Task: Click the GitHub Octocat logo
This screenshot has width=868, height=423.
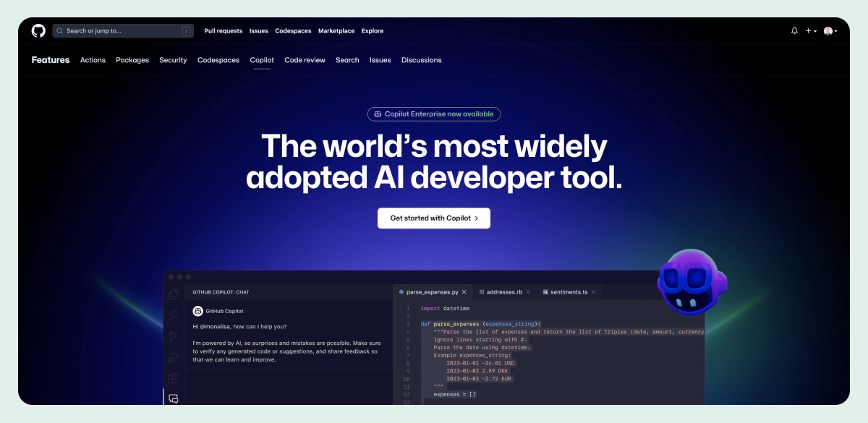Action: tap(38, 30)
